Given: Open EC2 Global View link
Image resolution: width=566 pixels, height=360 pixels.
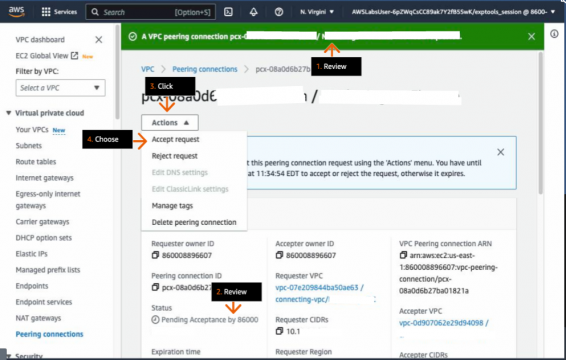Looking at the screenshot, I should tap(42, 56).
